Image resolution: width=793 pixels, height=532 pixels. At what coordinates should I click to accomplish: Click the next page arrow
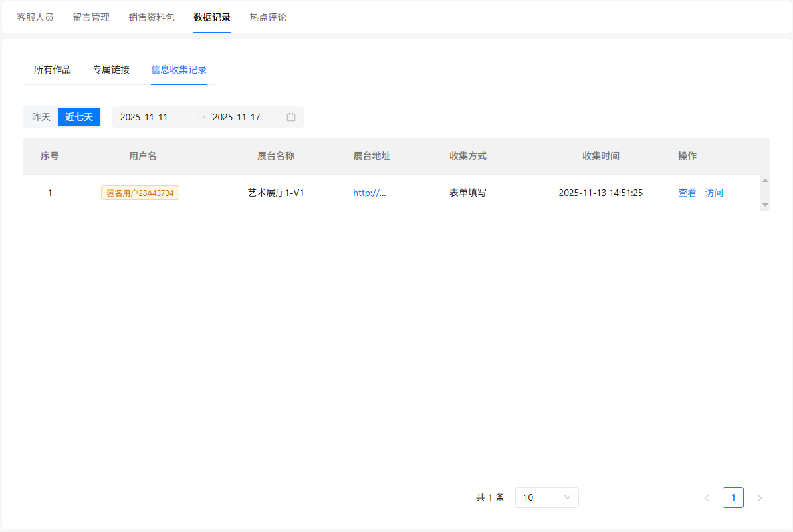tap(760, 497)
